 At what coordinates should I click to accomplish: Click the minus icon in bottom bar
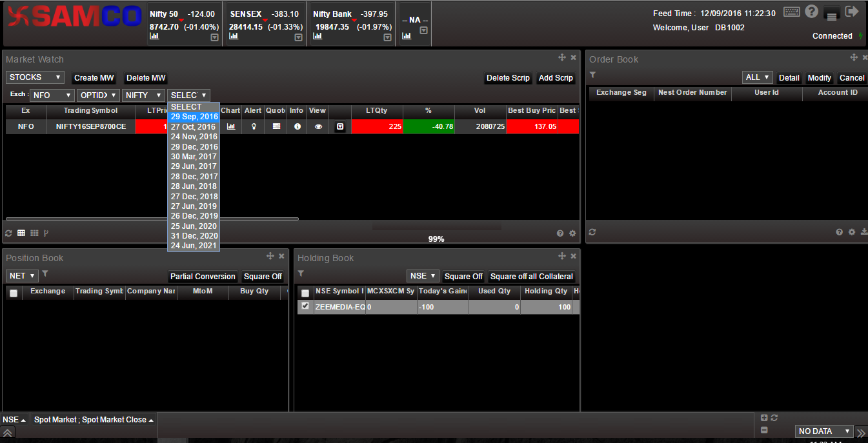click(764, 430)
